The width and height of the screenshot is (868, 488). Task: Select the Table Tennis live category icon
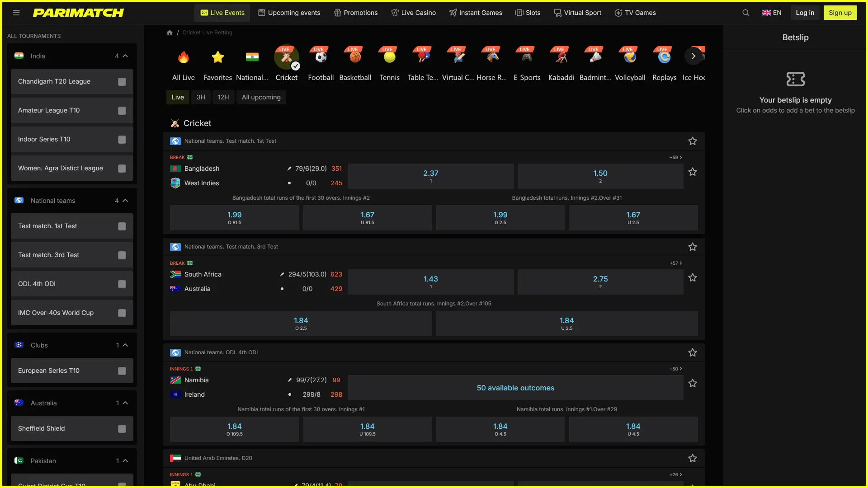coord(424,57)
